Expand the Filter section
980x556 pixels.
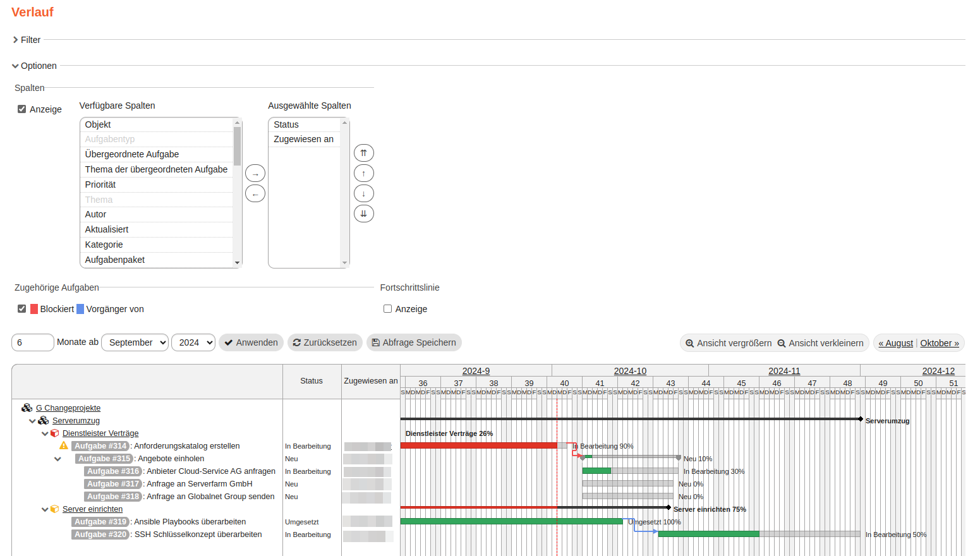point(26,40)
